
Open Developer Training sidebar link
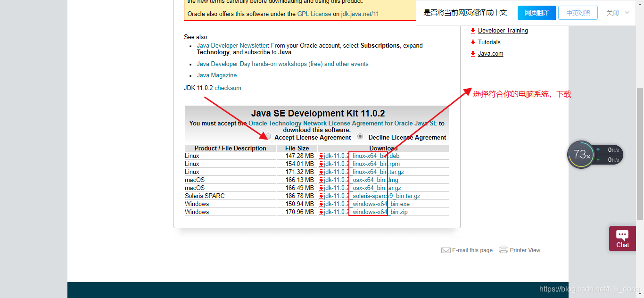(x=503, y=31)
